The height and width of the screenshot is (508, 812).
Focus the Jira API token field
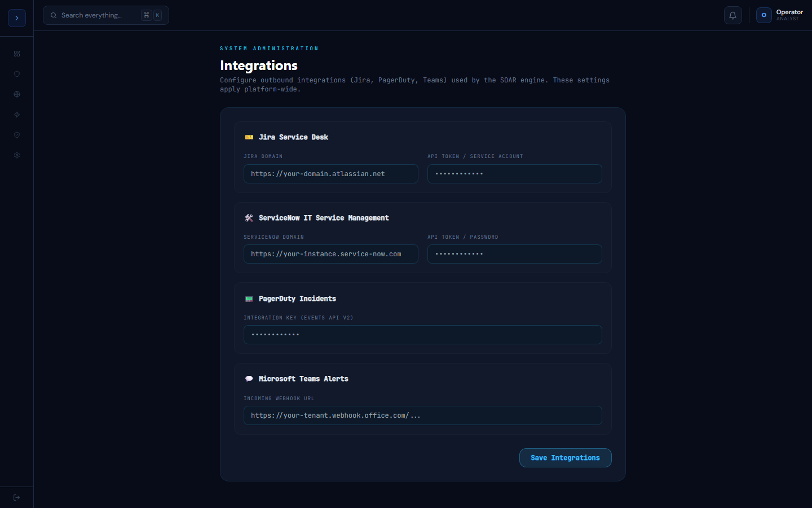[515, 174]
